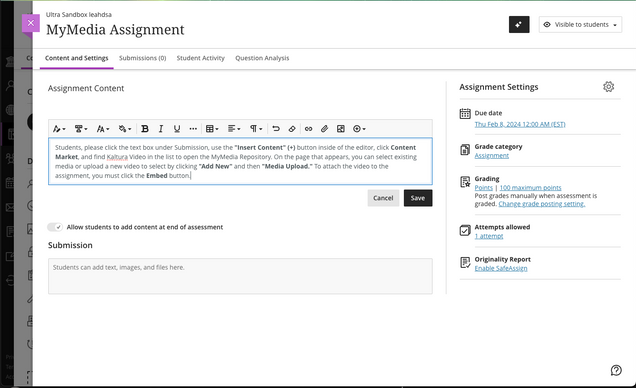Click the Assignment Content heading
This screenshot has height=388, width=636.
point(86,88)
